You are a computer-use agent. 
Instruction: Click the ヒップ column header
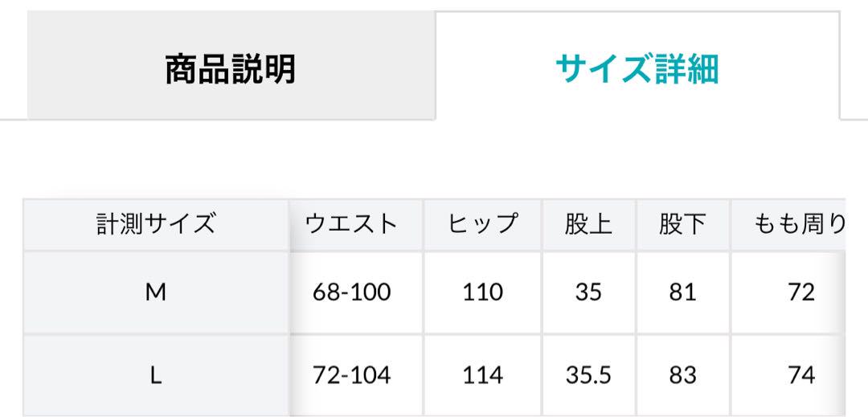[483, 225]
